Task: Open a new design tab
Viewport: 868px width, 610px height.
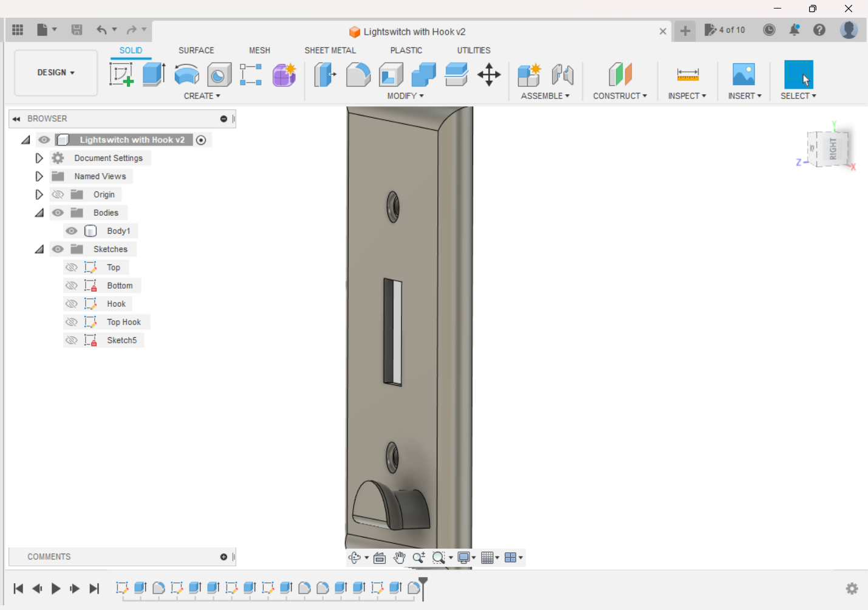Action: 685,31
